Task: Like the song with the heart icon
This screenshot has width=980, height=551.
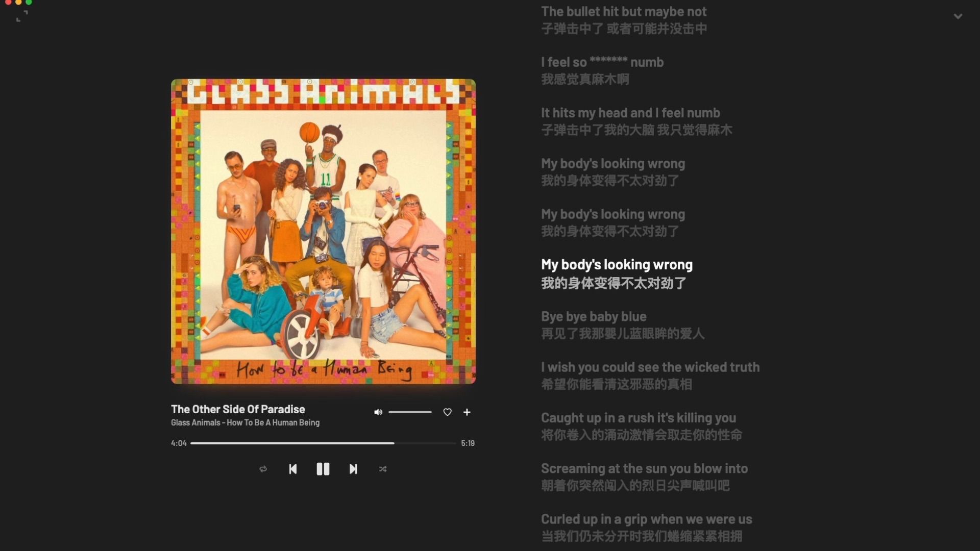Action: (x=447, y=412)
